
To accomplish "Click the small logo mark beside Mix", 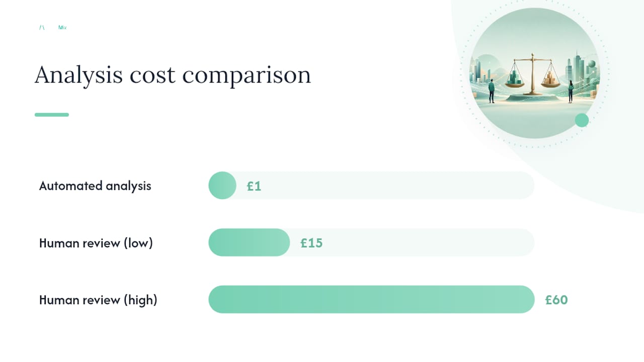I will (42, 28).
